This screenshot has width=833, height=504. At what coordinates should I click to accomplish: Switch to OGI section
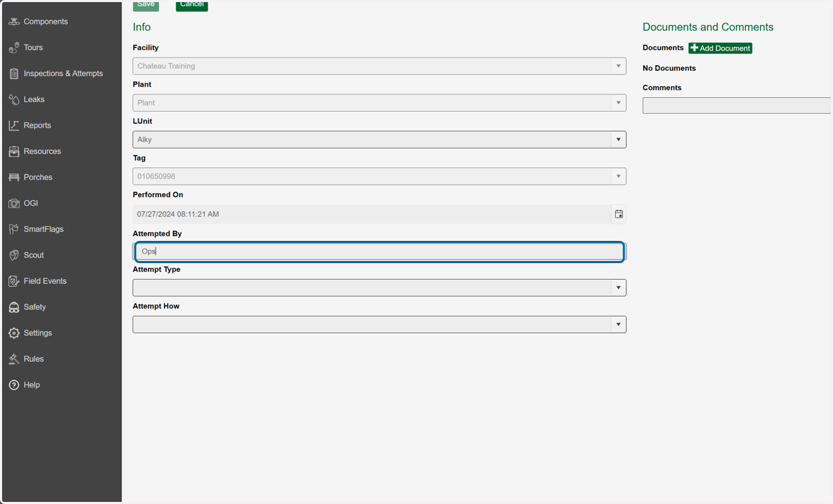31,203
